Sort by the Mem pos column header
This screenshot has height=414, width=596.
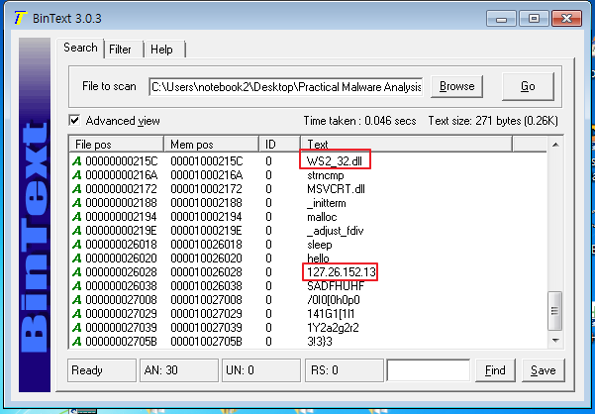coord(211,144)
